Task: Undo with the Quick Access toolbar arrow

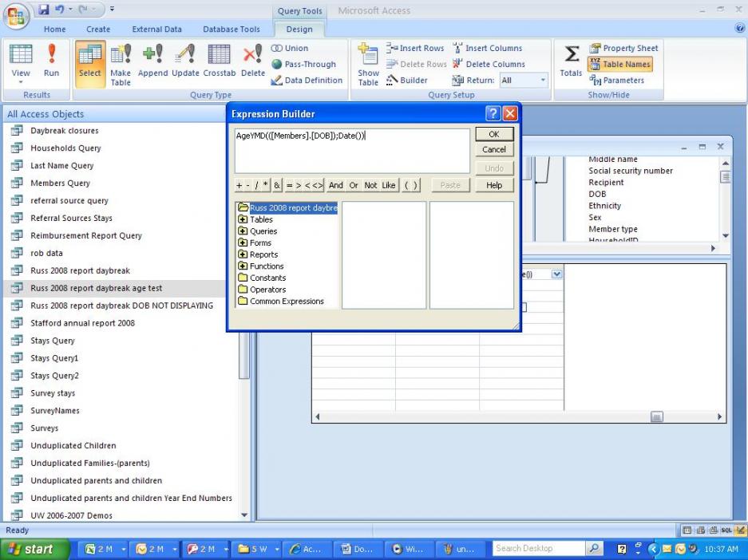Action: pyautogui.click(x=60, y=9)
